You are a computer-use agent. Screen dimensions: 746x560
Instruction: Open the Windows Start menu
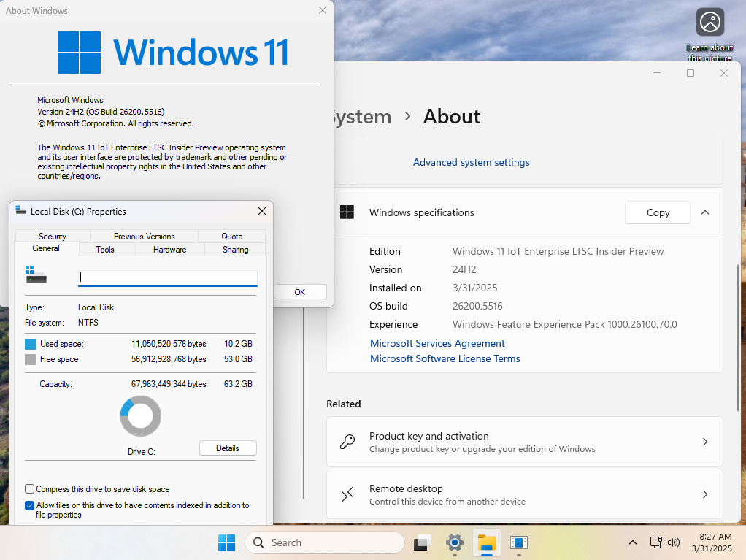pyautogui.click(x=226, y=542)
